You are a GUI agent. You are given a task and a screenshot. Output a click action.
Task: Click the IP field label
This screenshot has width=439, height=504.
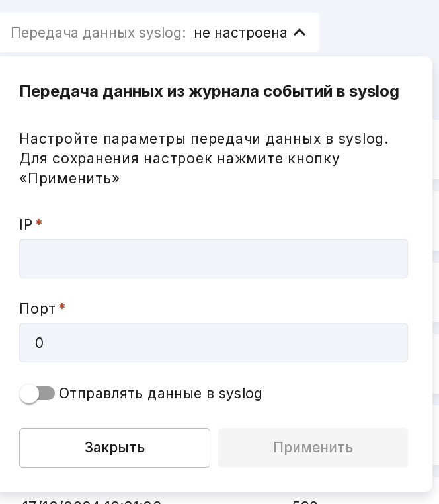pyautogui.click(x=26, y=225)
